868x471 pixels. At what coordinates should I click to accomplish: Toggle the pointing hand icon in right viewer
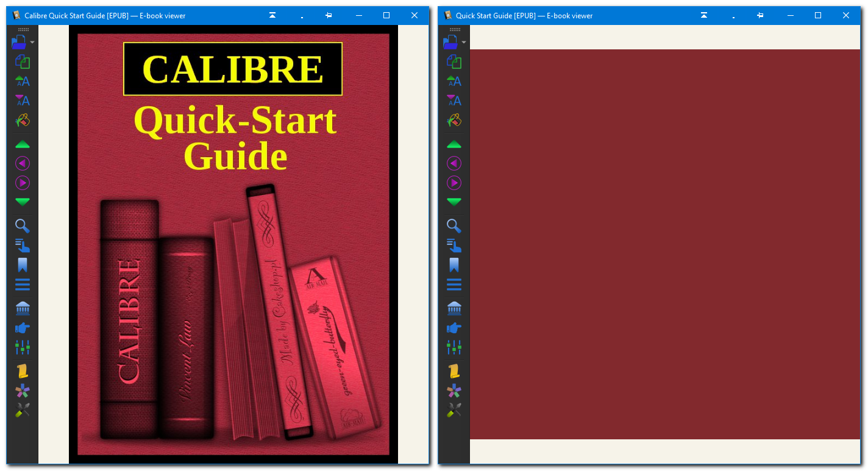tap(454, 328)
